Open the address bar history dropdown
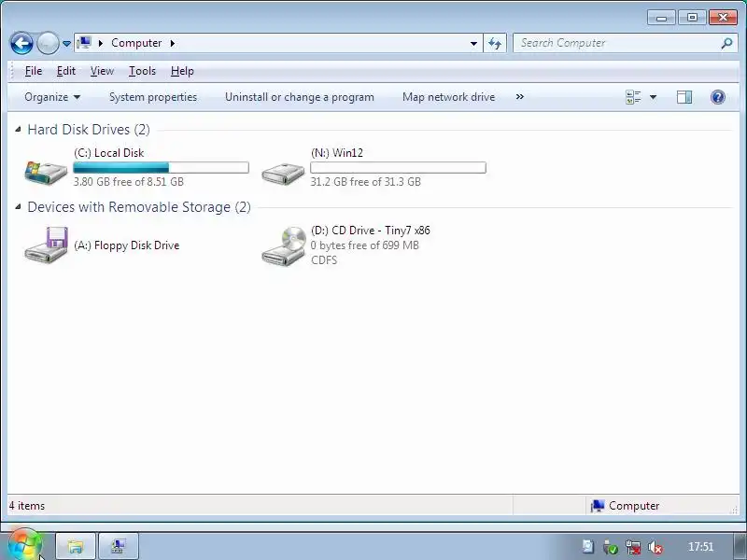747x560 pixels. (x=473, y=43)
